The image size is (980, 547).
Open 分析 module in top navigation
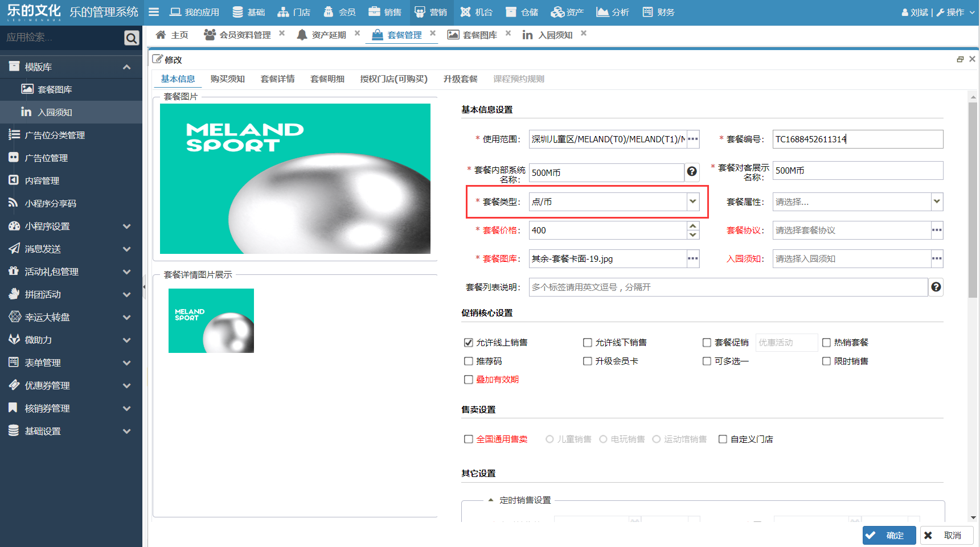coord(613,12)
